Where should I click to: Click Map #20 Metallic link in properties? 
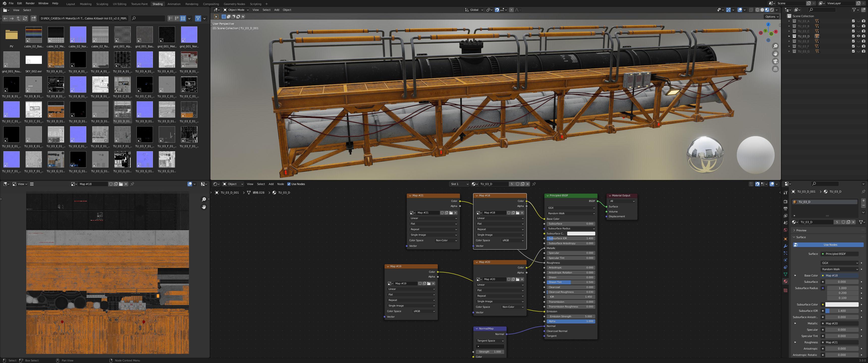point(840,324)
